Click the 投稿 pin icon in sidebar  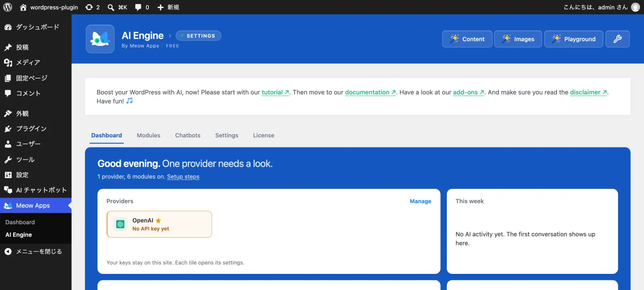pos(8,47)
